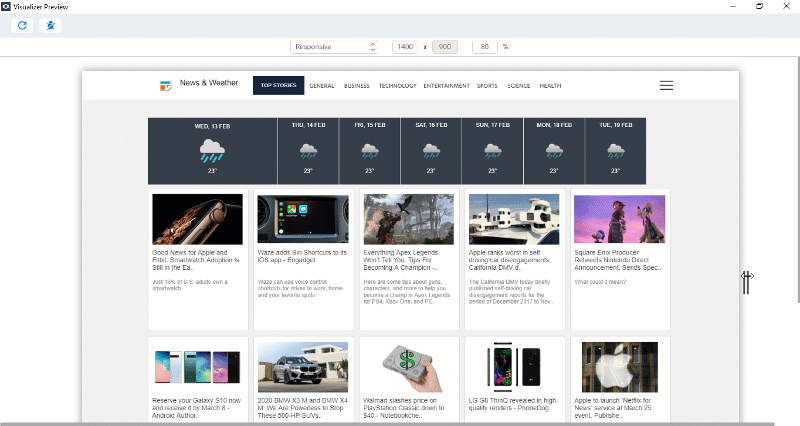
Task: Open the Science tab
Action: pos(519,86)
